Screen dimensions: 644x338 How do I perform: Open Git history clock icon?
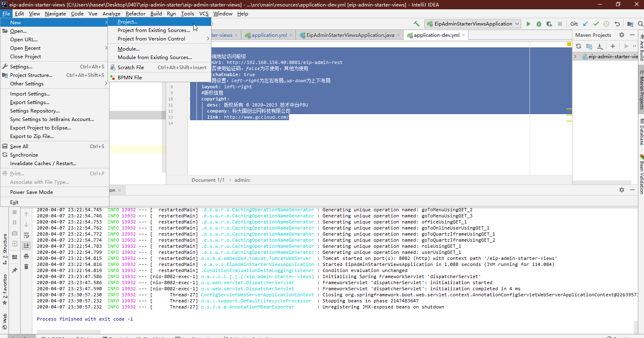click(606, 24)
